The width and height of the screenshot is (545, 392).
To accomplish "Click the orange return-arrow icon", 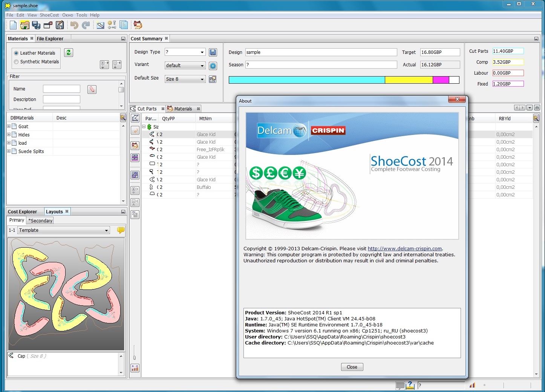I will coord(135,130).
